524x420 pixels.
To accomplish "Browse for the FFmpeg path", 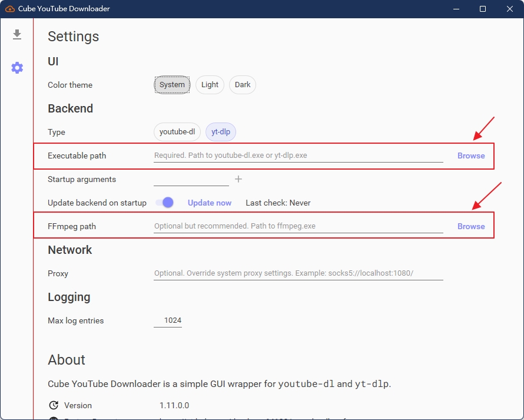I will point(471,226).
